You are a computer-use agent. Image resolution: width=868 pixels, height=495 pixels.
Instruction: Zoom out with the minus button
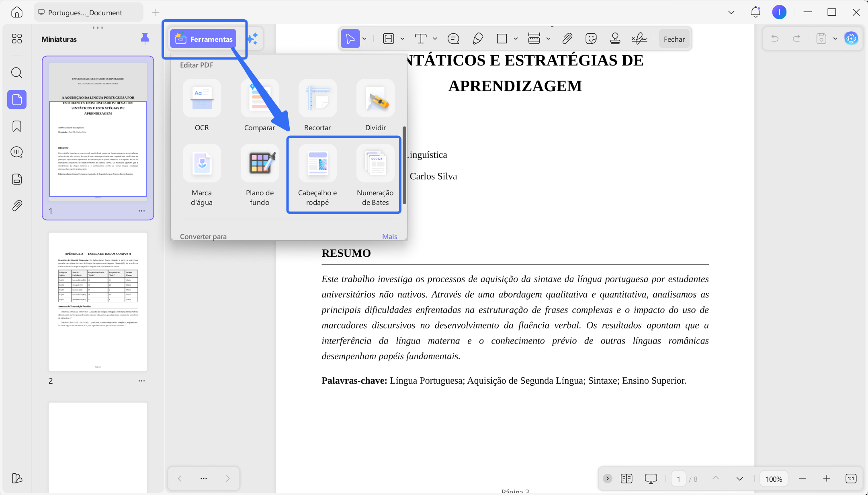point(802,479)
